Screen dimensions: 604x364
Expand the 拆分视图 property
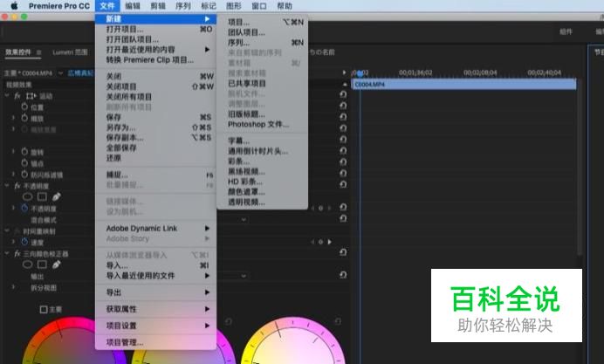click(x=13, y=287)
